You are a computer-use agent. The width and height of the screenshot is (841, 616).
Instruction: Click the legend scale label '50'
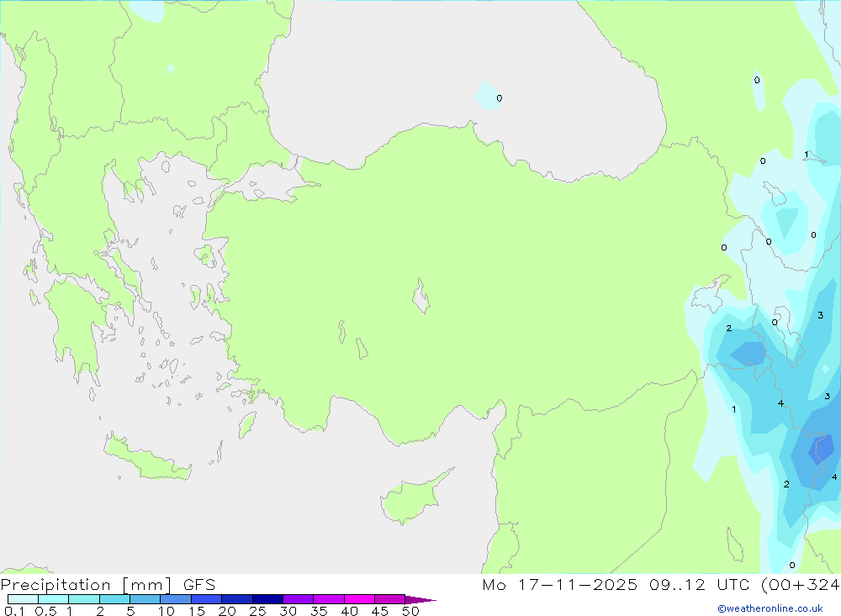click(x=410, y=611)
